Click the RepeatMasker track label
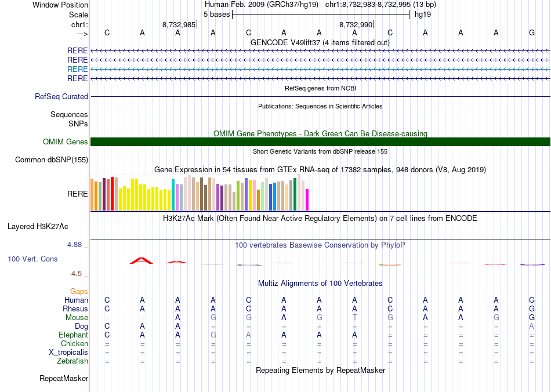551x392 pixels. point(64,378)
